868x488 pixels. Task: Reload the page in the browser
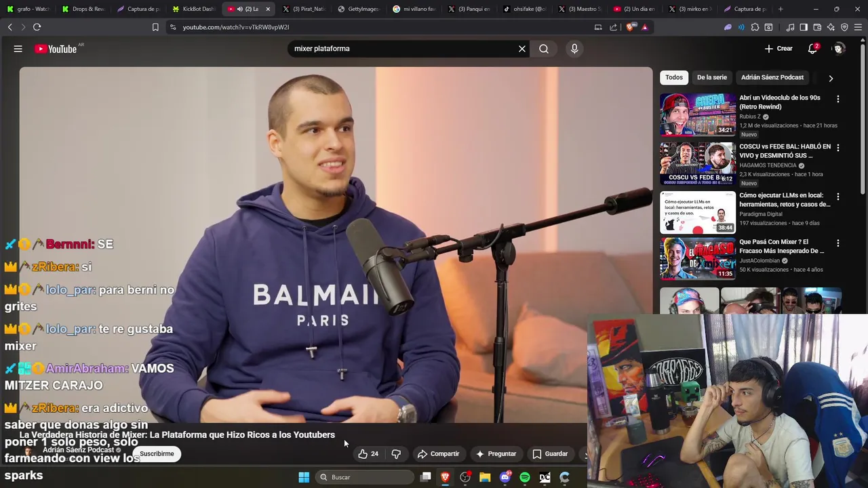click(37, 27)
